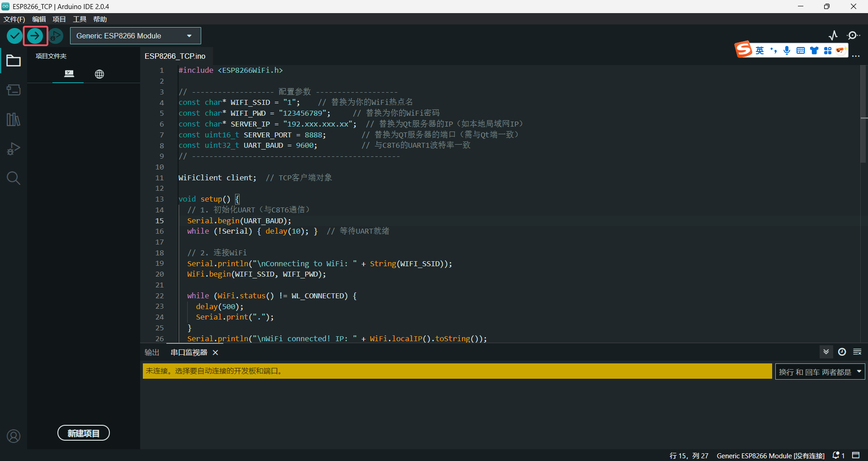Click the 行 15, 列 27 status text
Viewport: 868px width, 461px height.
[689, 456]
